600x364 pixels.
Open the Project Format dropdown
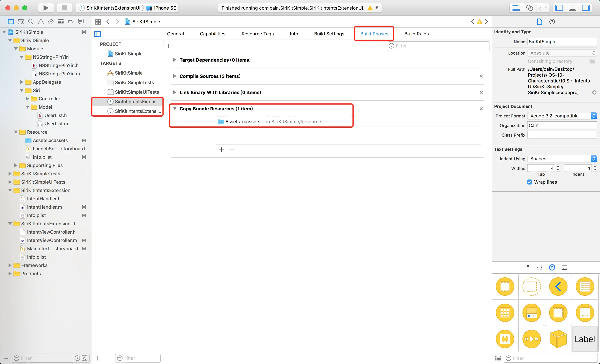pos(562,116)
